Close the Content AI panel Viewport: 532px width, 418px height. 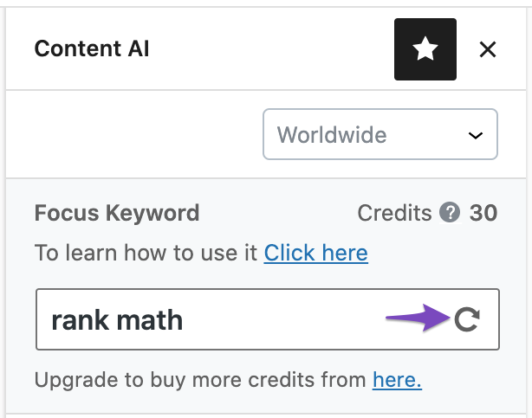(488, 49)
